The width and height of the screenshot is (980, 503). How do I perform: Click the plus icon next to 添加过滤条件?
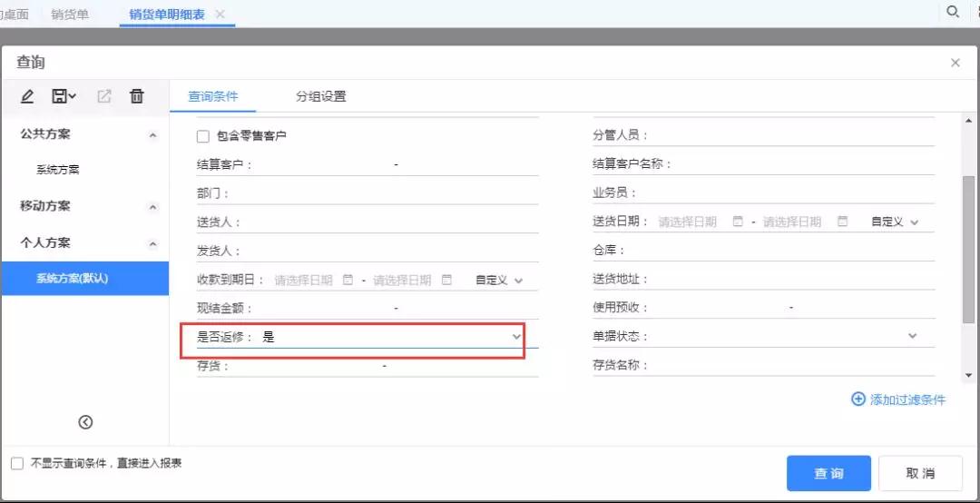[x=857, y=399]
